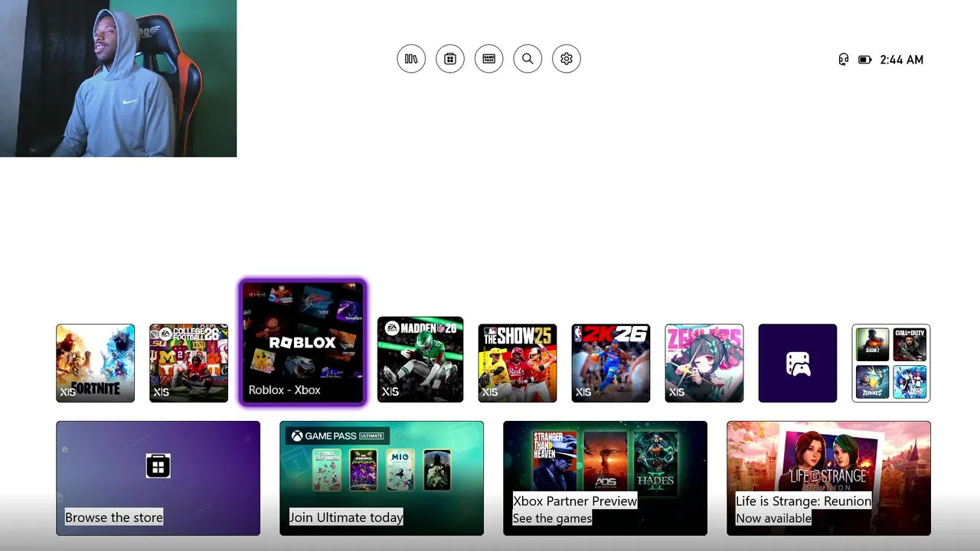Select the Browse the store card
This screenshot has height=551, width=980.
point(158,478)
